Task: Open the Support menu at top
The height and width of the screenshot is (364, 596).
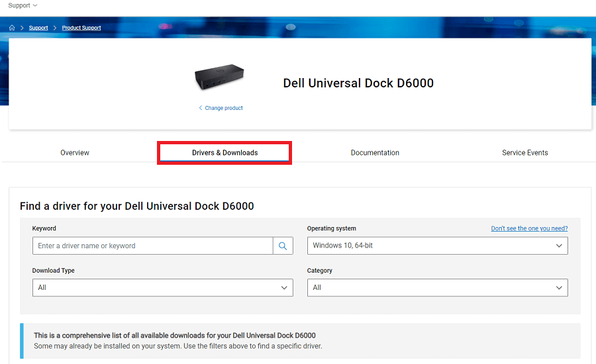Action: [x=23, y=5]
